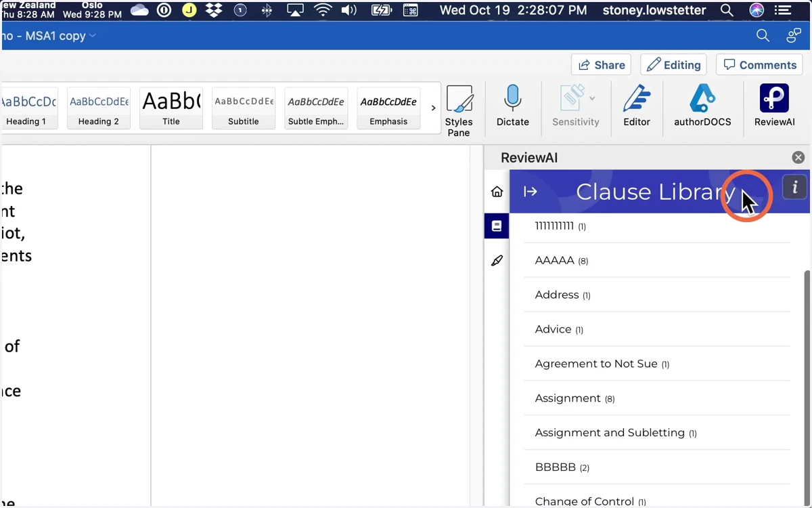
Task: Open Agreement to Not Sue clauses
Action: [657, 364]
